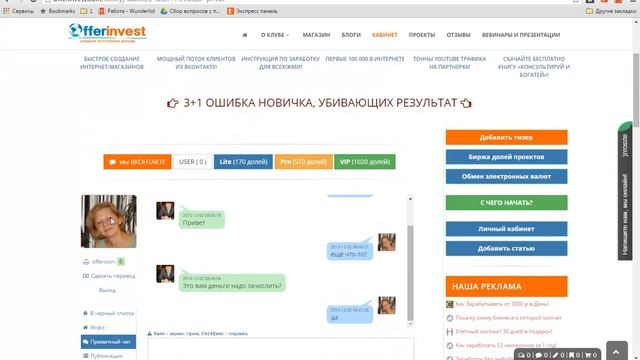
Task: Click the Выход logout link
Action: [x=107, y=290]
